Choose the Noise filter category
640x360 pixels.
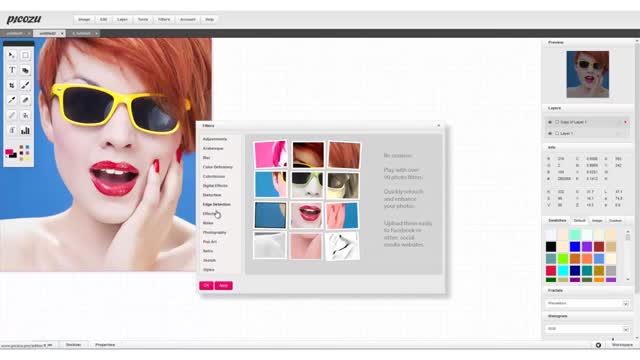click(208, 223)
